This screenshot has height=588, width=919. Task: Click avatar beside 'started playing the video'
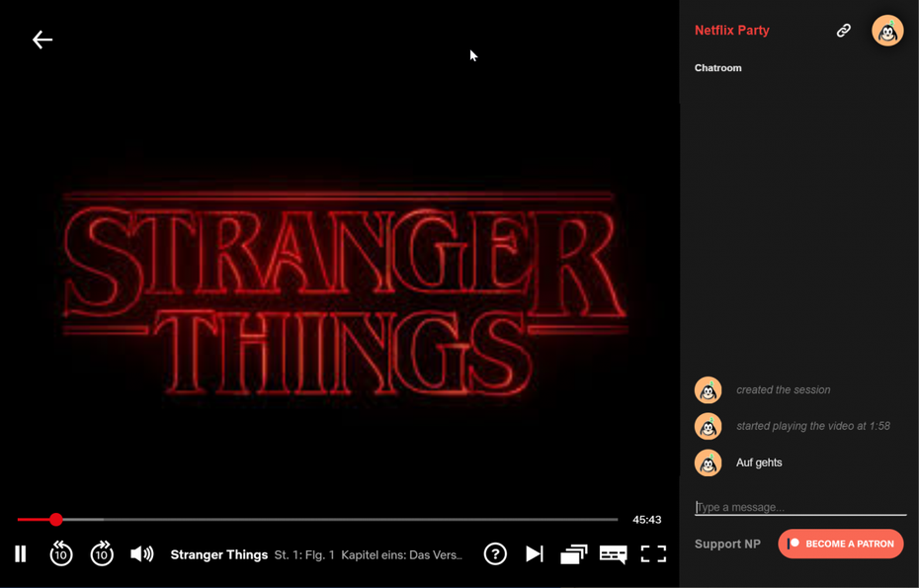point(708,427)
